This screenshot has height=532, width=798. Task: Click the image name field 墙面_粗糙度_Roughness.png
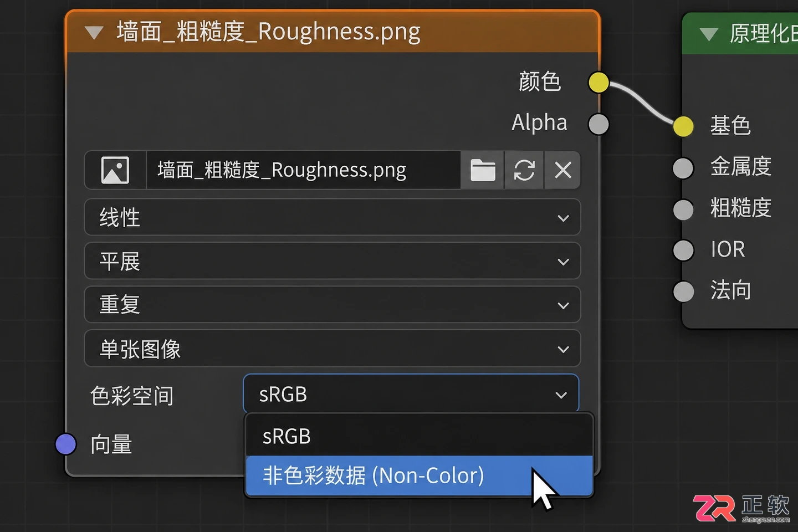click(303, 170)
